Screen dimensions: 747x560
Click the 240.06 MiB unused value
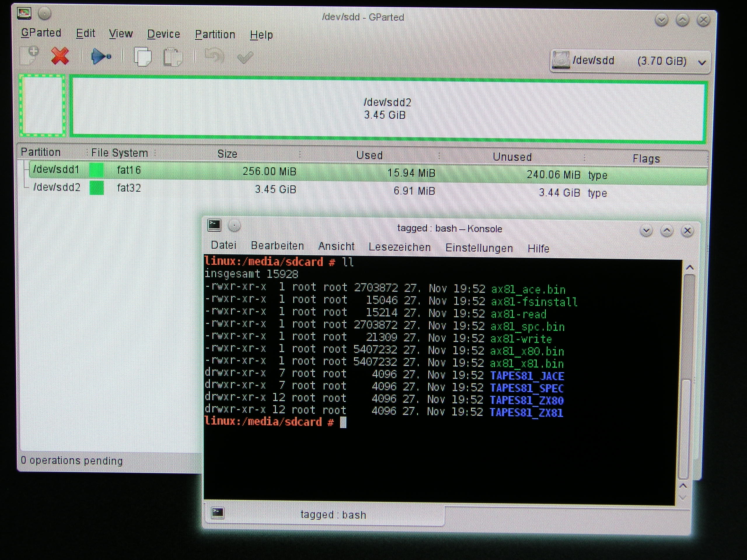[554, 174]
